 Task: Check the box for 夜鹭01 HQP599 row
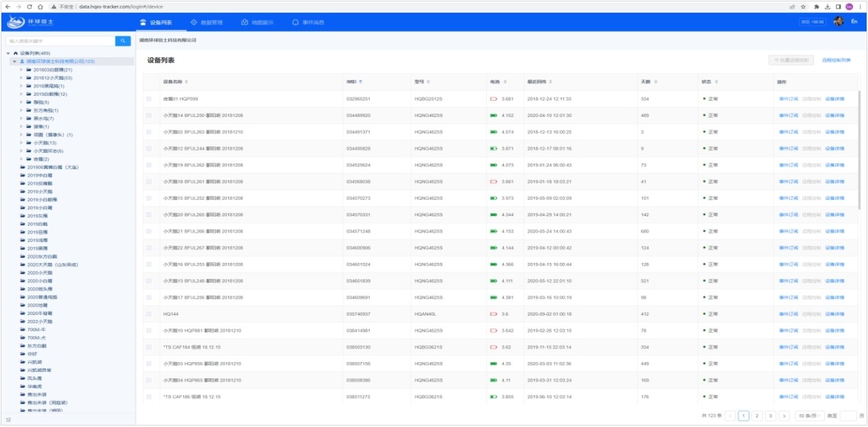coord(149,99)
